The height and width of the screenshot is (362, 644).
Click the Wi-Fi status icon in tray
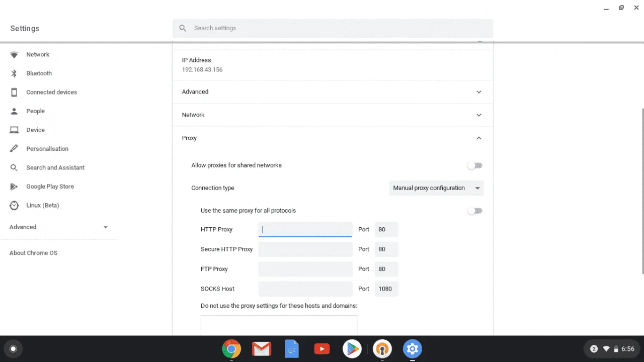click(x=606, y=349)
